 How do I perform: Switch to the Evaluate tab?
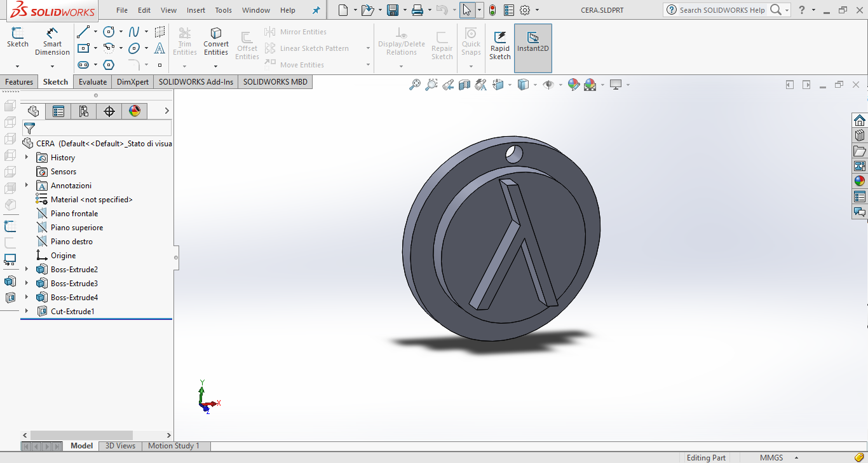pos(93,82)
